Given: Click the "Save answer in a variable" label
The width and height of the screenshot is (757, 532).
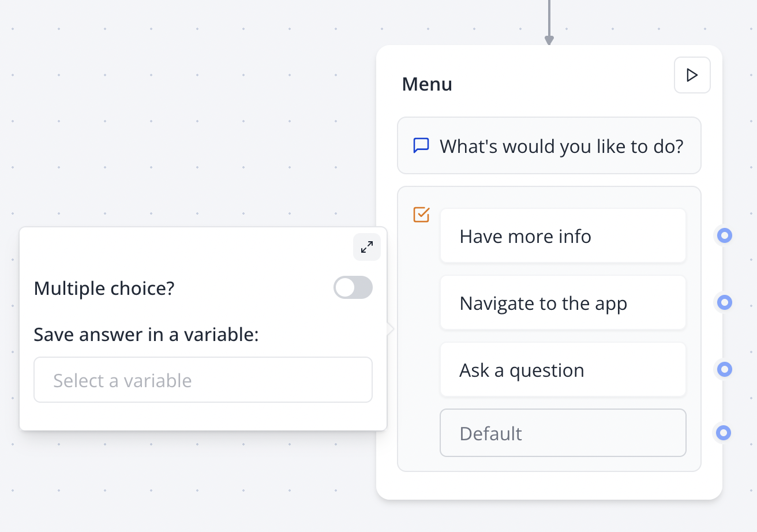Looking at the screenshot, I should (x=146, y=334).
